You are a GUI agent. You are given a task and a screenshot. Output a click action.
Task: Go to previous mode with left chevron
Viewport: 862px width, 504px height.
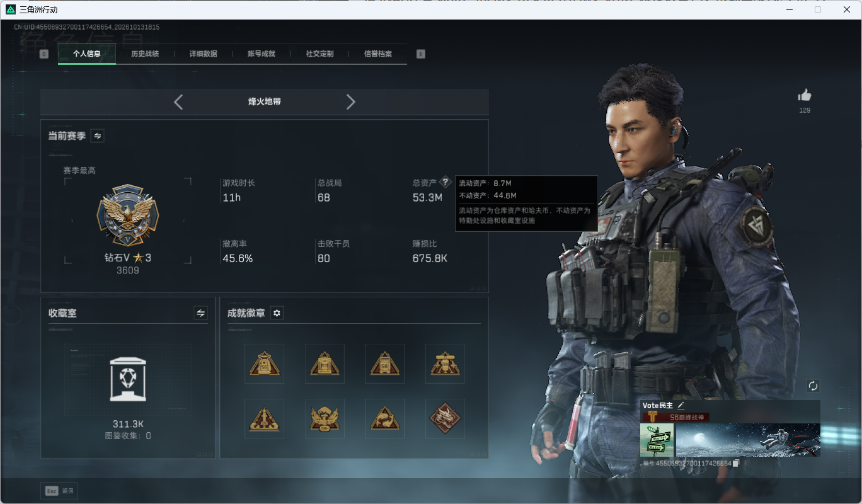tap(178, 101)
